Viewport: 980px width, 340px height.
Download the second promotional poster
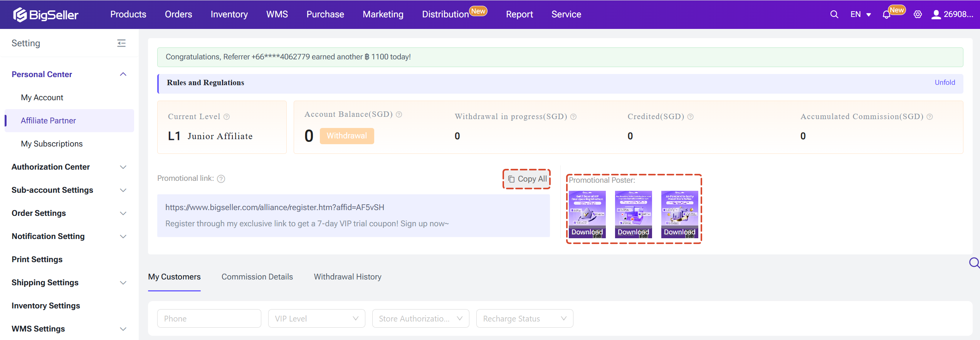tap(633, 232)
